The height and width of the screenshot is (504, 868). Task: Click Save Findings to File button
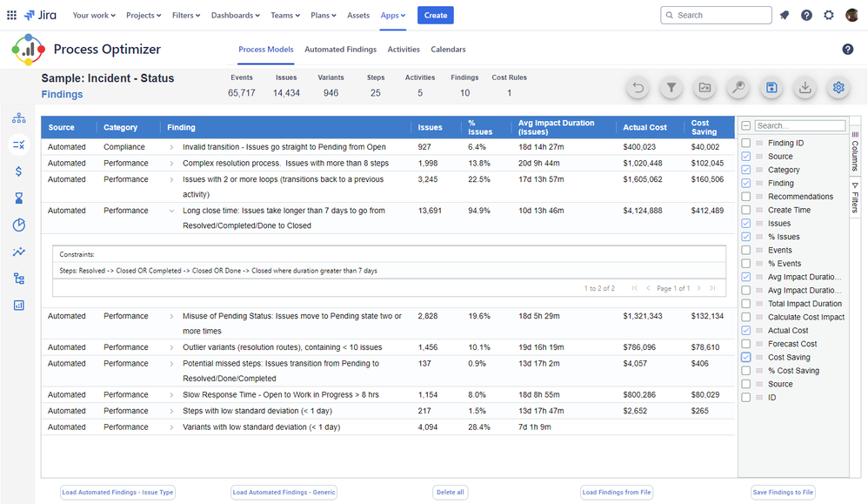pos(783,493)
